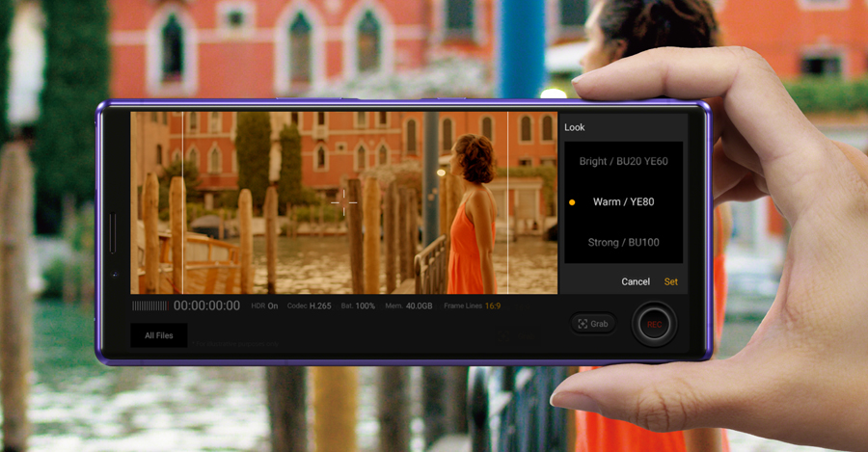Change the Frame Lines 16:9 setting
868x452 pixels.
click(472, 306)
